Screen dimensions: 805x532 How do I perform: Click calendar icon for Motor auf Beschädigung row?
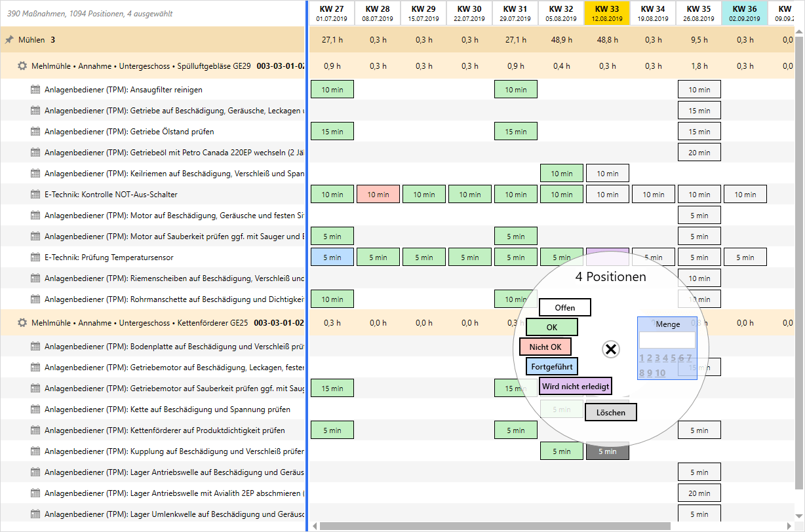coord(35,216)
